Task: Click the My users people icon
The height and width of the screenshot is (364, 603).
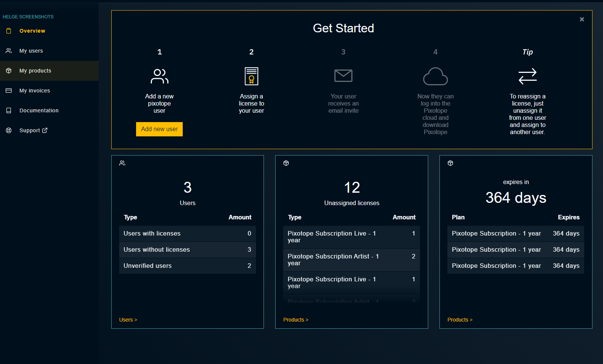Action: tap(9, 51)
